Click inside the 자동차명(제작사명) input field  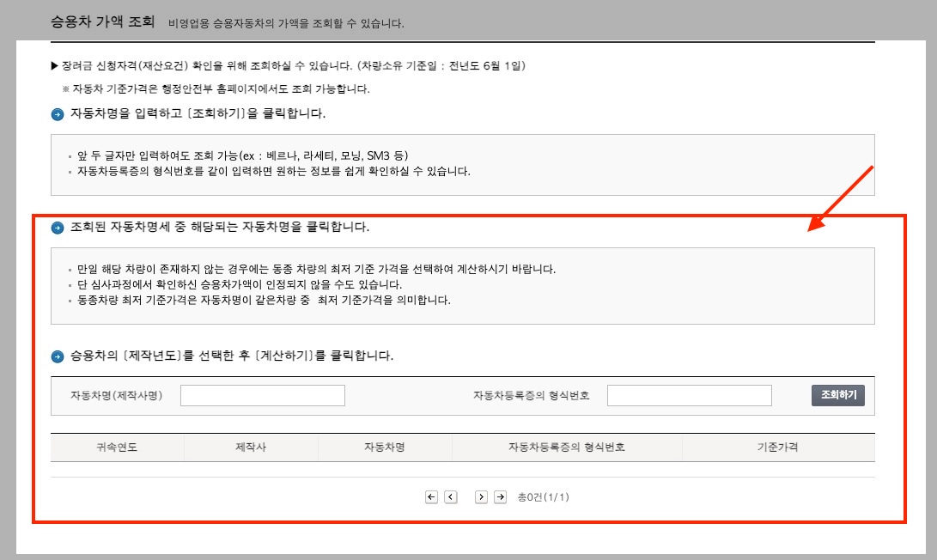click(262, 395)
